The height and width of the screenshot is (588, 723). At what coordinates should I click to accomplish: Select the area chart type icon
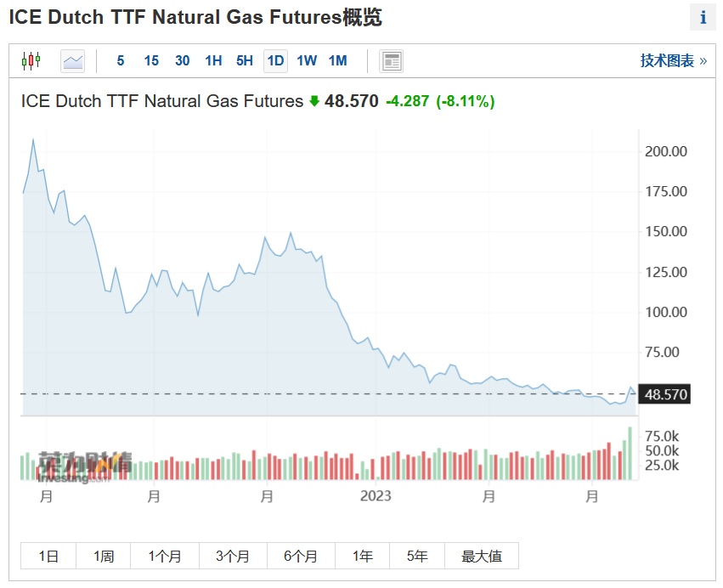point(73,61)
